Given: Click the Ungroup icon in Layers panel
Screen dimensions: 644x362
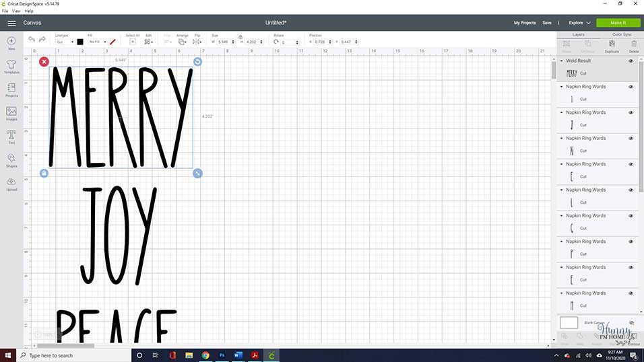Looking at the screenshot, I should pos(587,46).
